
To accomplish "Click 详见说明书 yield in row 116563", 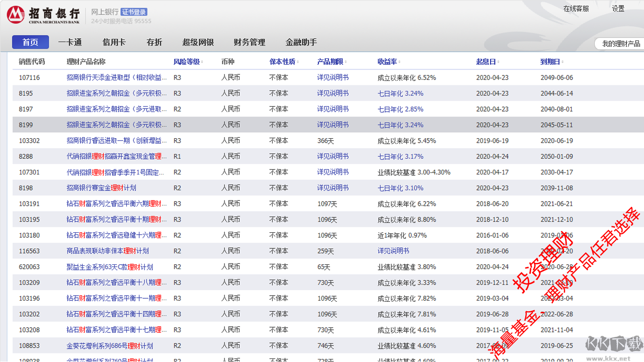I will click(x=393, y=251).
